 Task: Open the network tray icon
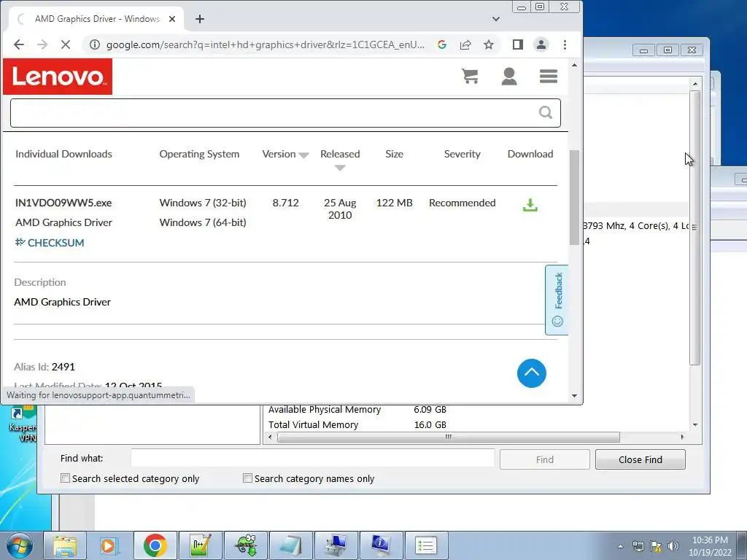tap(638, 546)
